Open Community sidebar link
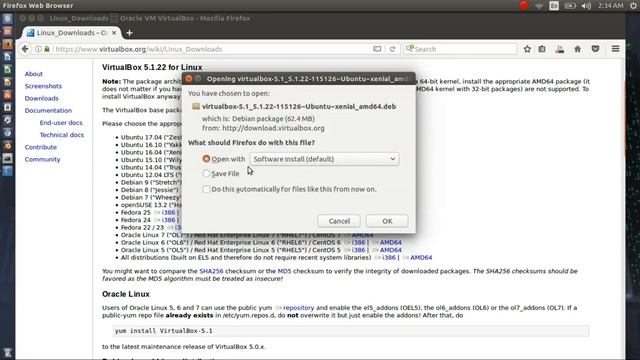The width and height of the screenshot is (640, 360). 42,160
